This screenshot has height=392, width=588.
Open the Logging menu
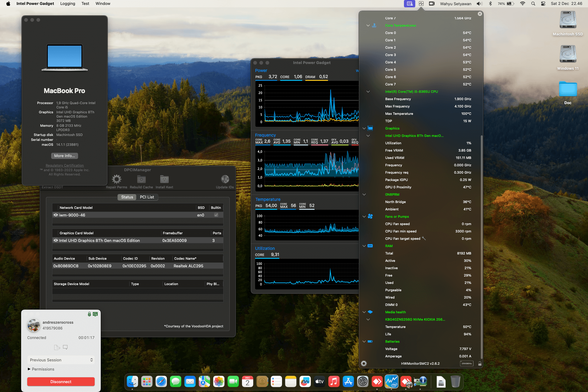68,4
